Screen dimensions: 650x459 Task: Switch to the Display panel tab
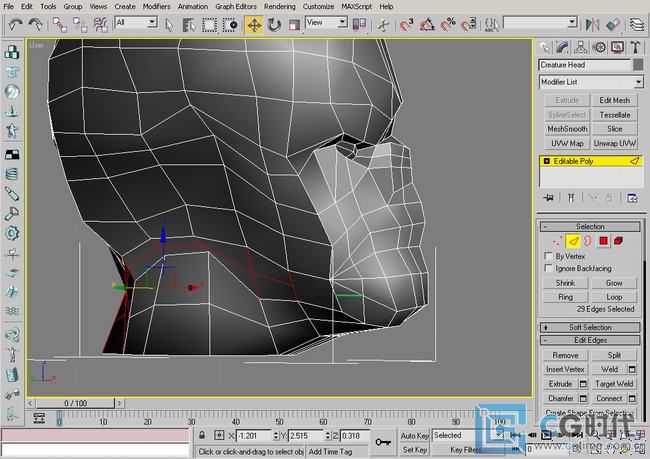click(617, 48)
